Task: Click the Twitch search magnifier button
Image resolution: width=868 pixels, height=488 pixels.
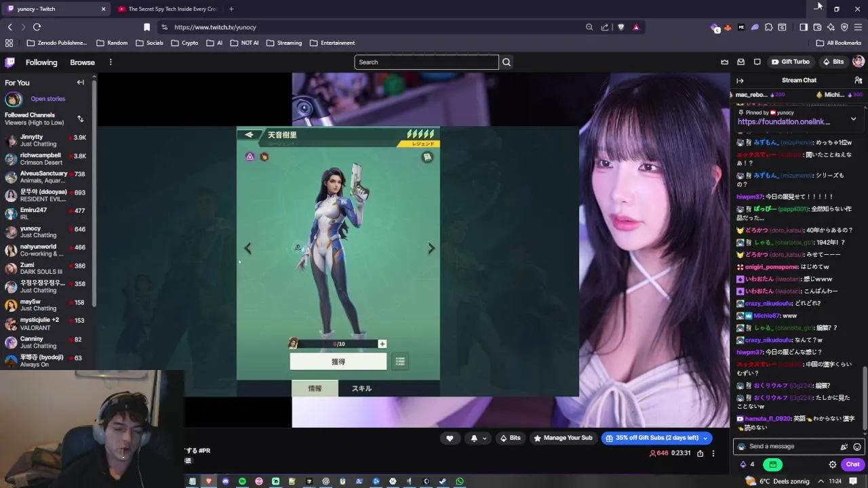Action: coord(507,62)
